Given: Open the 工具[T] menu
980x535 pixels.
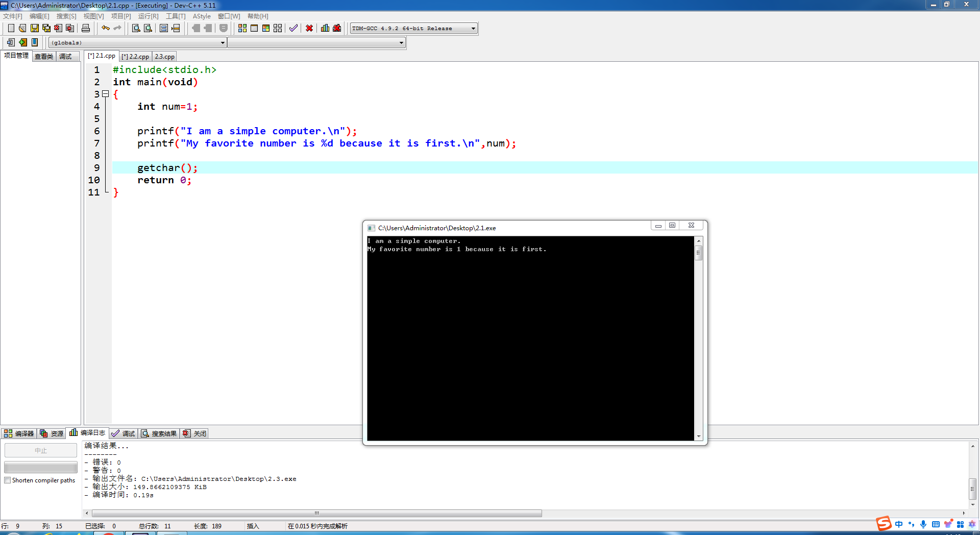Looking at the screenshot, I should (x=176, y=16).
